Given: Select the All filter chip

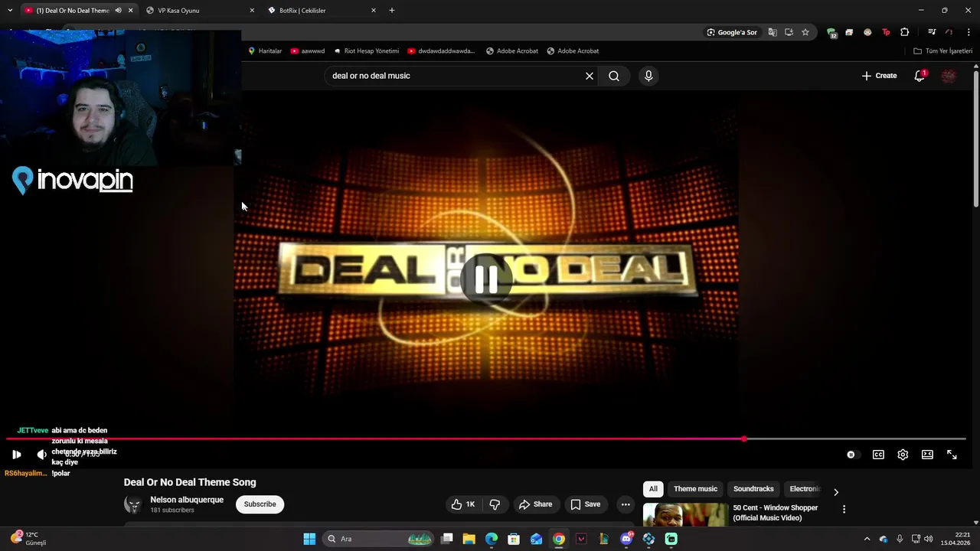Looking at the screenshot, I should pyautogui.click(x=653, y=489).
